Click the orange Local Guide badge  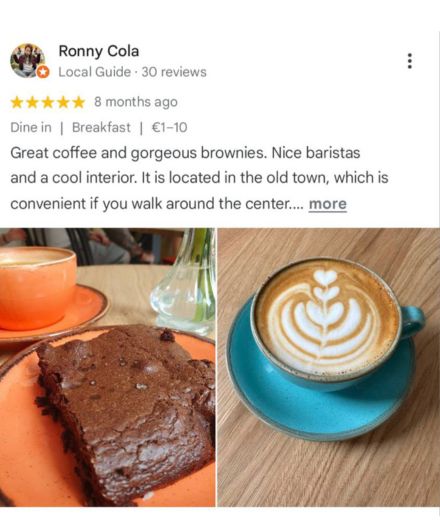[43, 72]
